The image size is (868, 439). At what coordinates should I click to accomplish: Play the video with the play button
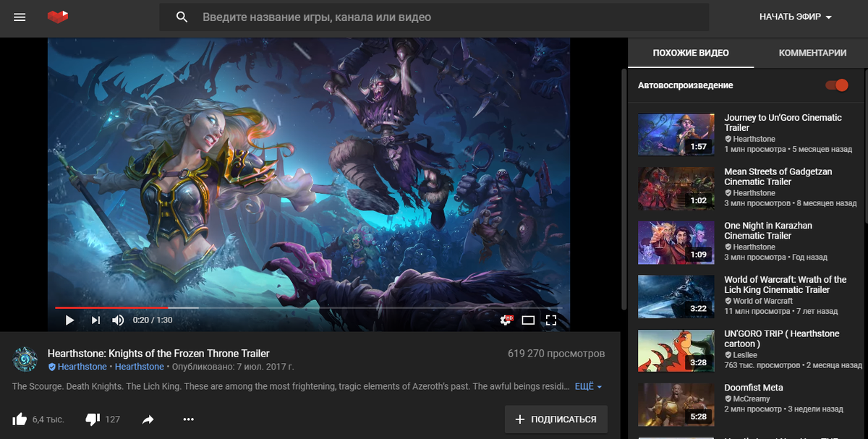69,320
